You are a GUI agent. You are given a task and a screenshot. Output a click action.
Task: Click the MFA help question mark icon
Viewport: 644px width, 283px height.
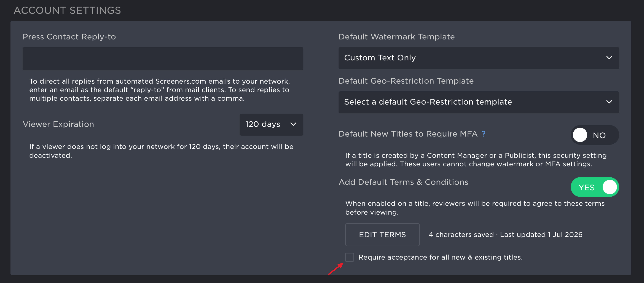pyautogui.click(x=483, y=134)
